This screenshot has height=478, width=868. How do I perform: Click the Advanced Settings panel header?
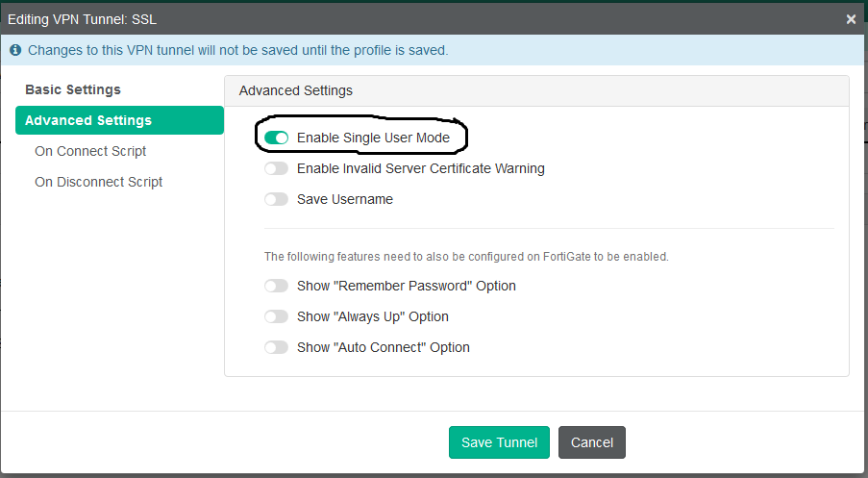(296, 90)
